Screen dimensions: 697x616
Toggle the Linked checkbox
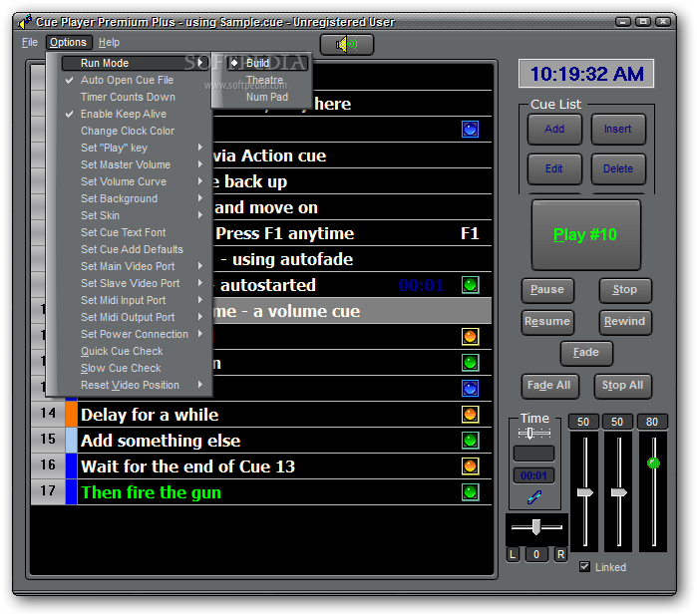click(x=584, y=567)
